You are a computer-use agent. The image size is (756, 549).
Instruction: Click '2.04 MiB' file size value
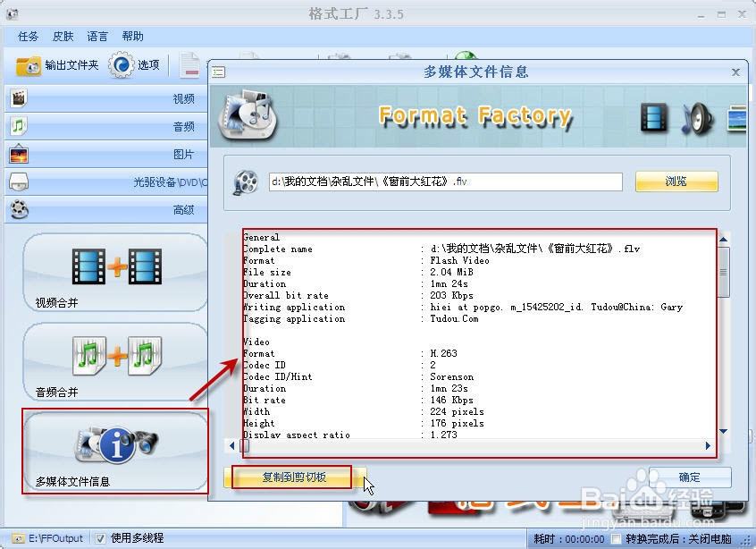pyautogui.click(x=451, y=272)
